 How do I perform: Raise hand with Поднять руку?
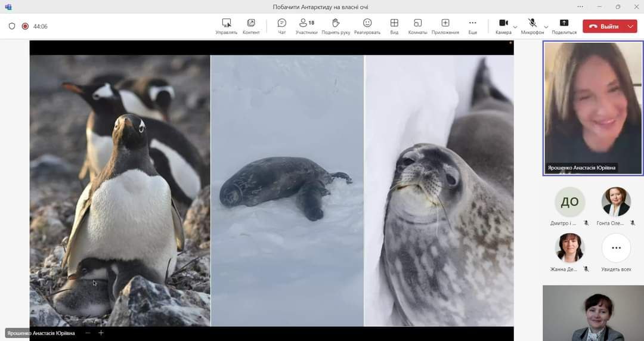(336, 26)
